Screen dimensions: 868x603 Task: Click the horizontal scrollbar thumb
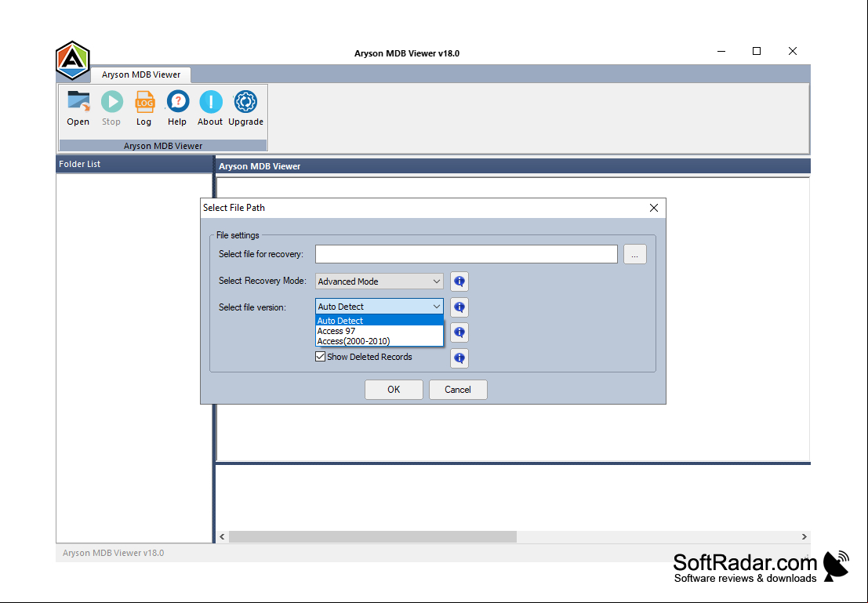pyautogui.click(x=372, y=536)
